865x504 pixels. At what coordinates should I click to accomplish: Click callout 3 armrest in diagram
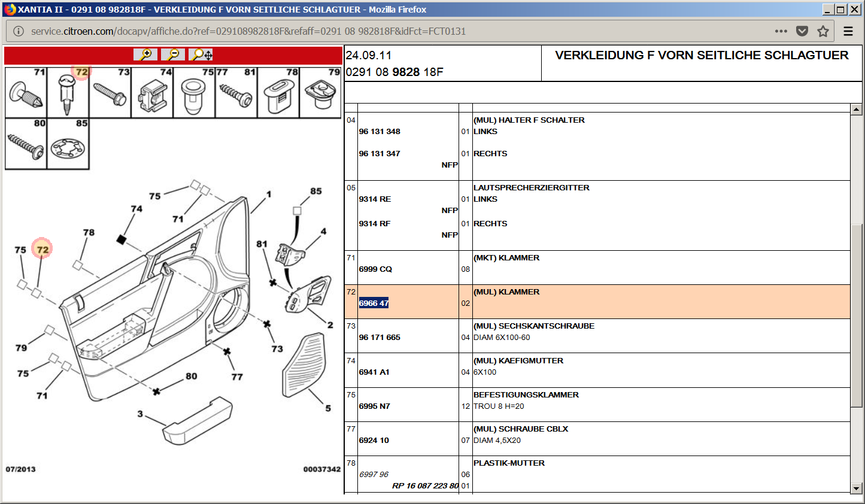pos(140,414)
